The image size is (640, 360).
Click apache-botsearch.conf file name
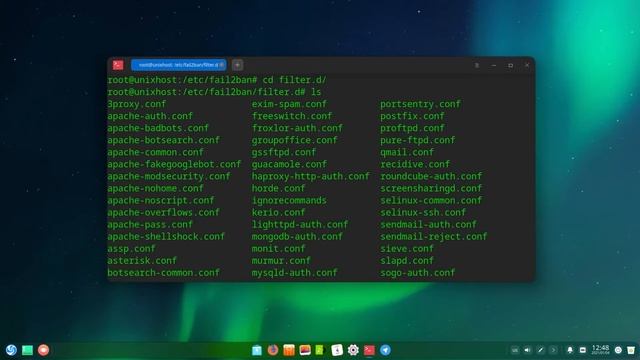pos(163,140)
